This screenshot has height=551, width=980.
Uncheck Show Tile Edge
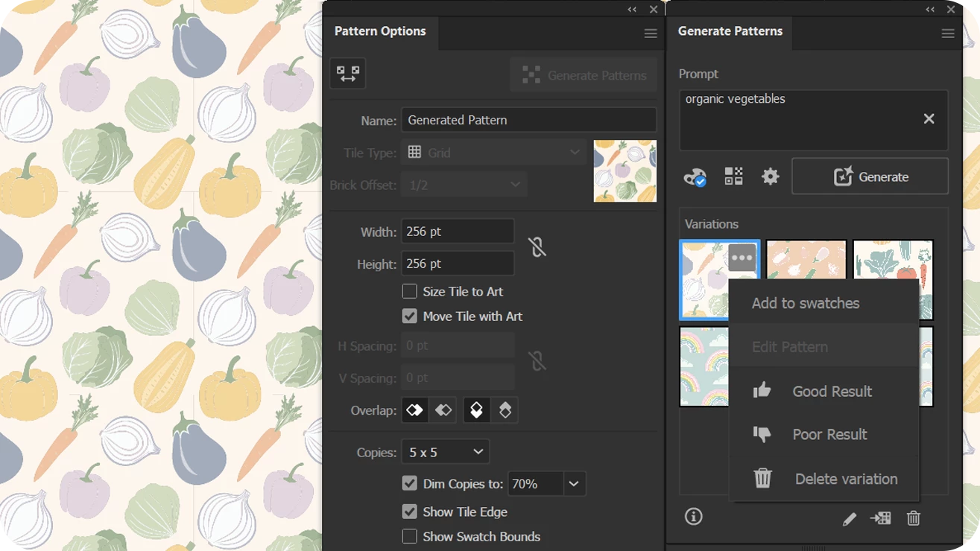(x=409, y=512)
